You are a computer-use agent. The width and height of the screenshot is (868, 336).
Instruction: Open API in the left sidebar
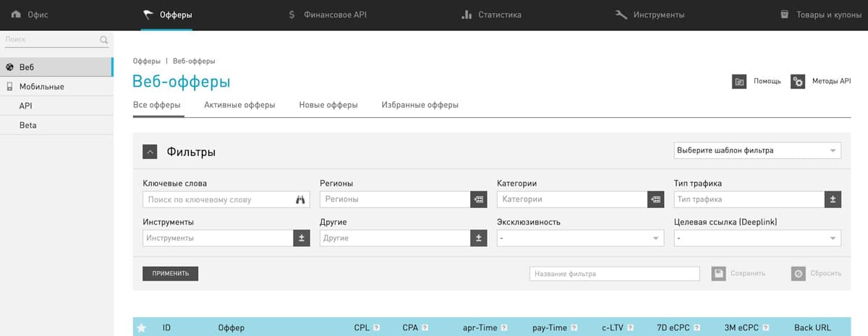click(x=56, y=106)
